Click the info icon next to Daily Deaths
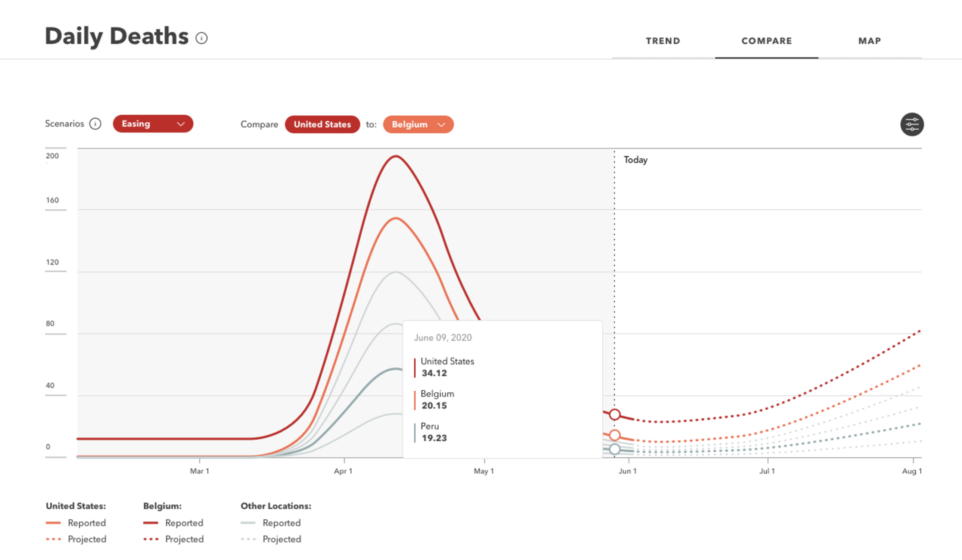 click(201, 37)
